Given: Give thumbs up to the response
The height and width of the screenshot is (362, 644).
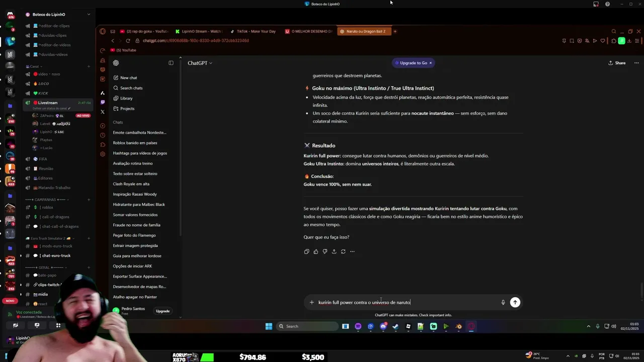Looking at the screenshot, I should coord(315,251).
